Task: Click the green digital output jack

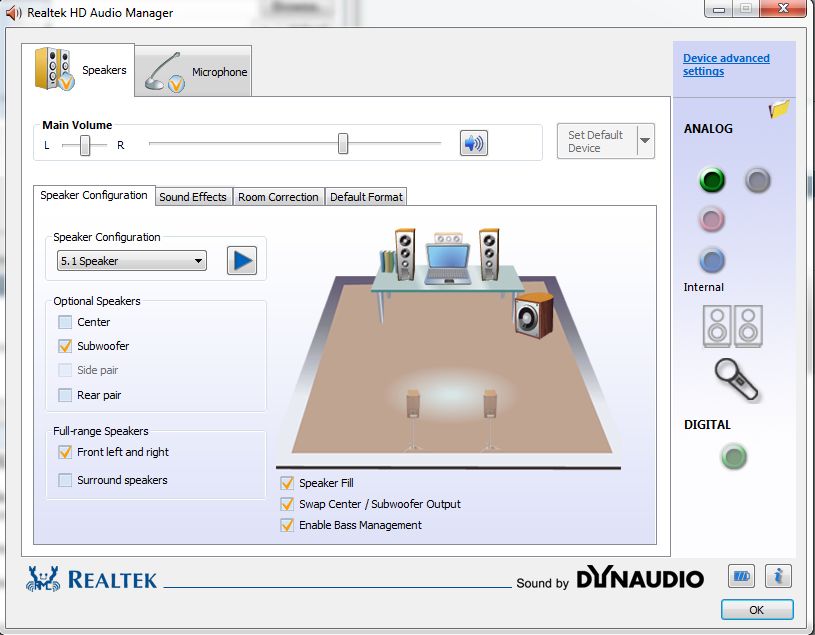Action: (x=734, y=457)
